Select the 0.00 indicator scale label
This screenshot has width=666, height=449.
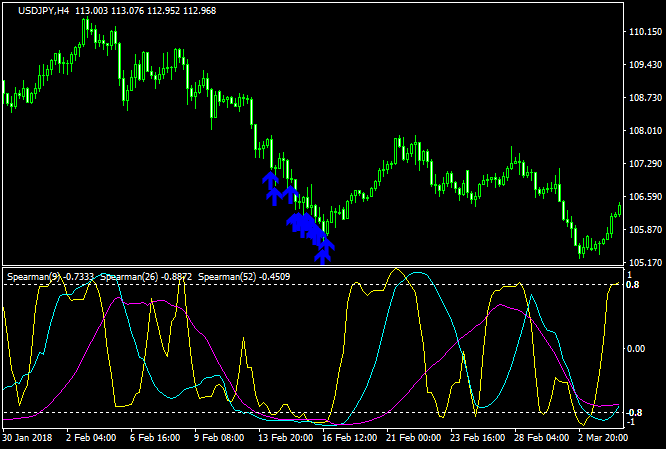[x=636, y=349]
